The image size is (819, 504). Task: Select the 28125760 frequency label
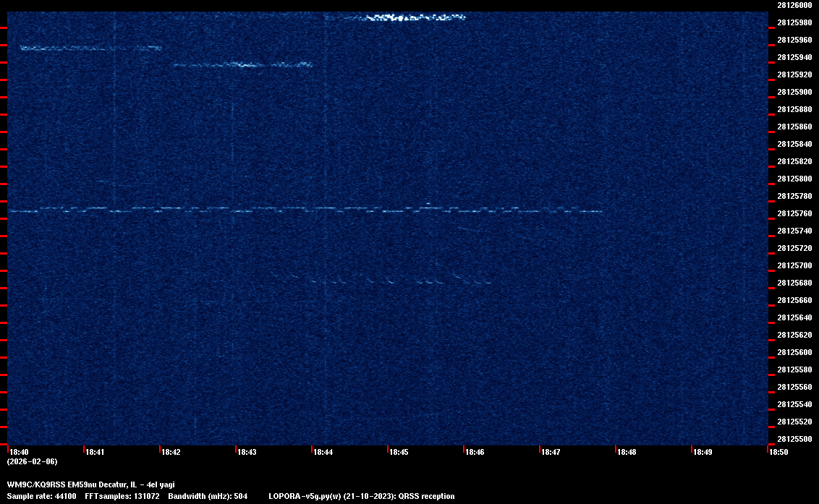point(794,213)
